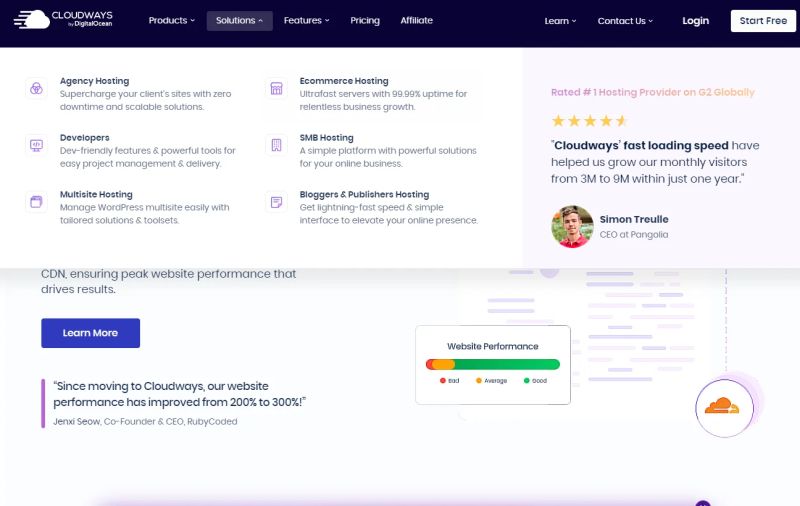
Task: Open the Agency Hosting link
Action: pyautogui.click(x=94, y=81)
